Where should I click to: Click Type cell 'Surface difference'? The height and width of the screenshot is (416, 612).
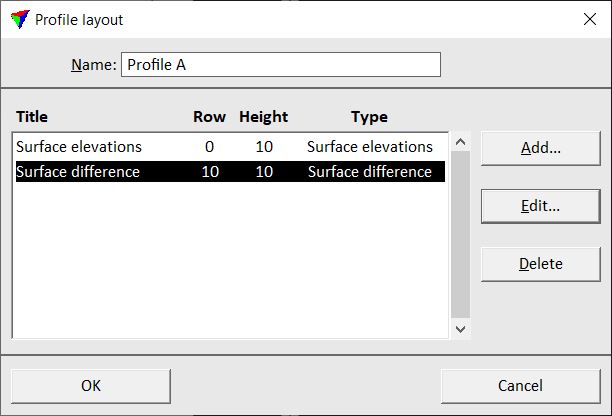pyautogui.click(x=370, y=172)
